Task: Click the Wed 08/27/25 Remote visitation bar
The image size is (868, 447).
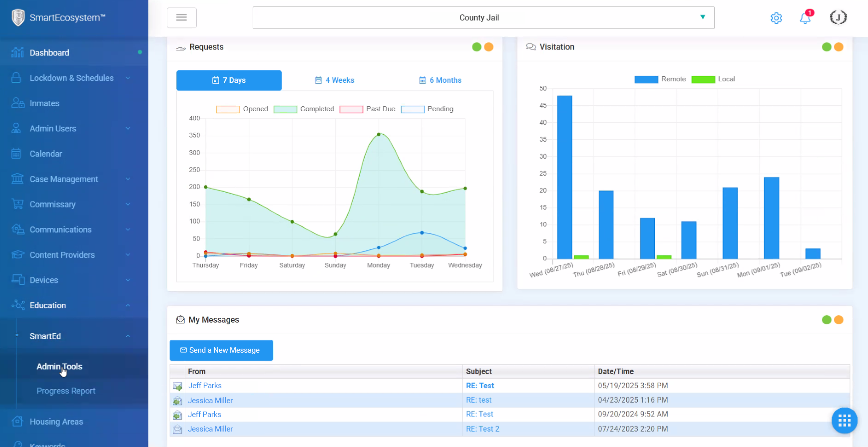Action: pos(564,177)
